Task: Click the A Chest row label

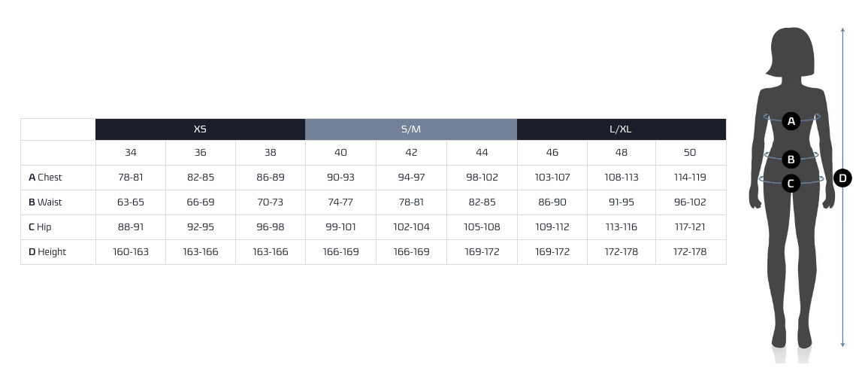Action: point(46,178)
